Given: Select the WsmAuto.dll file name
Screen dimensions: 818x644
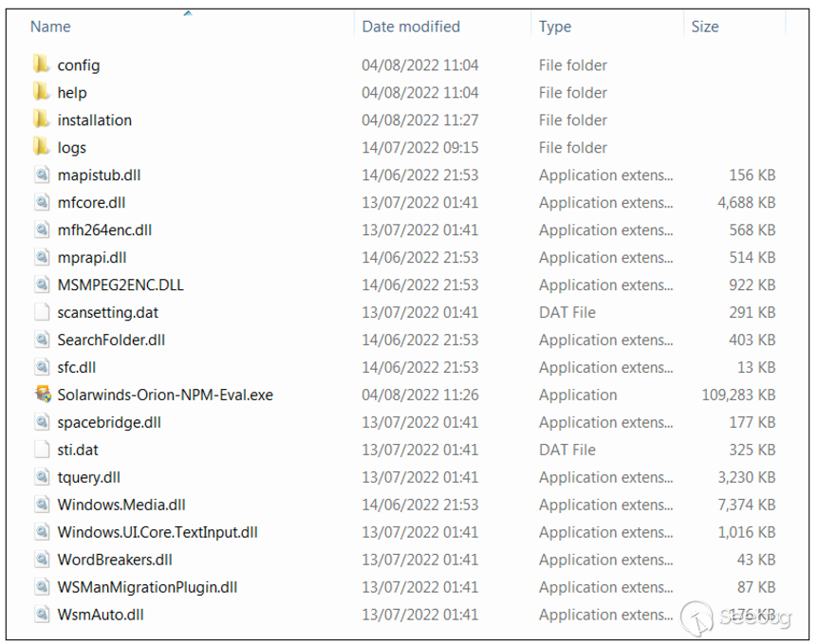Looking at the screenshot, I should click(x=101, y=615).
